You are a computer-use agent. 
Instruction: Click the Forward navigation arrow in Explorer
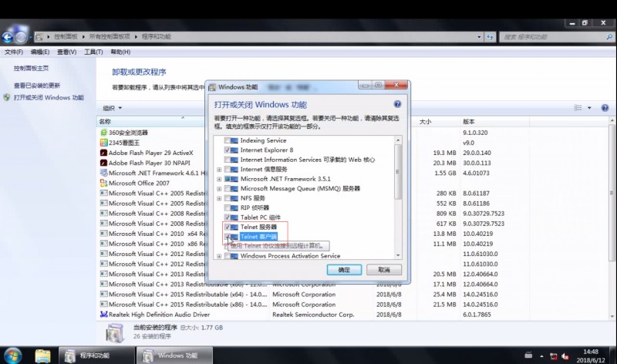[x=22, y=37]
